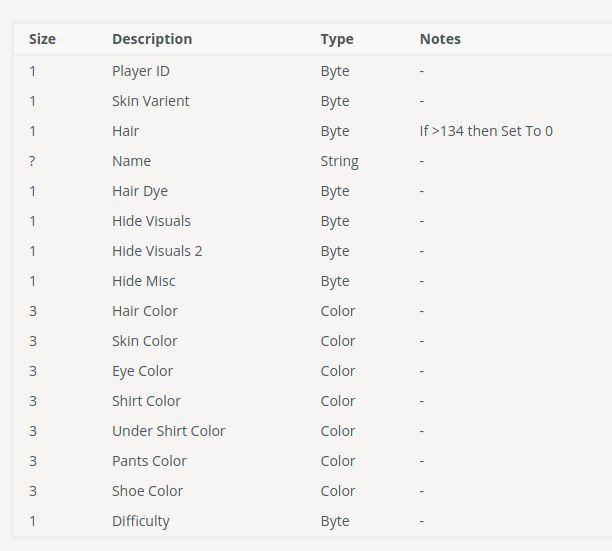Select the Name row's String type
This screenshot has width=612, height=551.
pyautogui.click(x=339, y=161)
